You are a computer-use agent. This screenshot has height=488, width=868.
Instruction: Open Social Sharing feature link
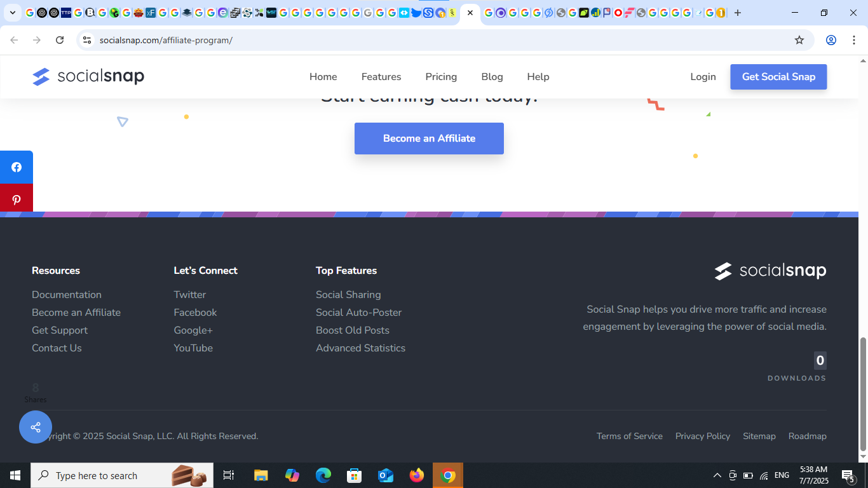tap(348, 295)
